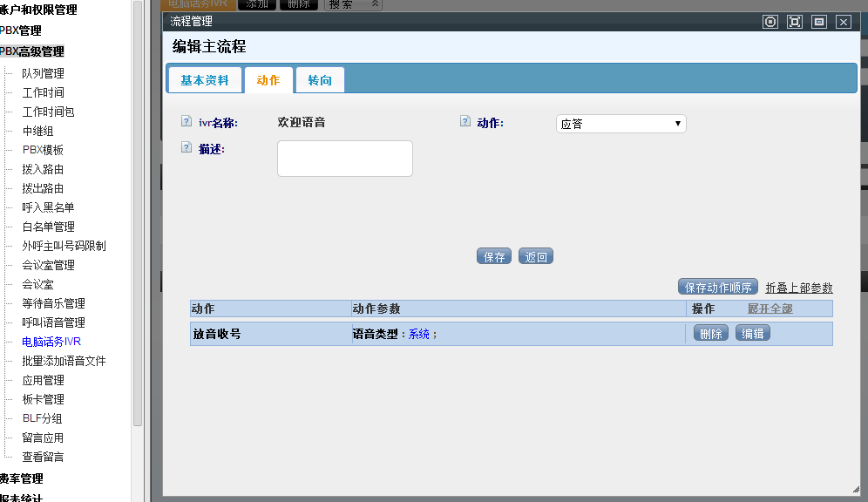Click help icon beside 描述 field
This screenshot has width=868, height=502.
click(186, 148)
